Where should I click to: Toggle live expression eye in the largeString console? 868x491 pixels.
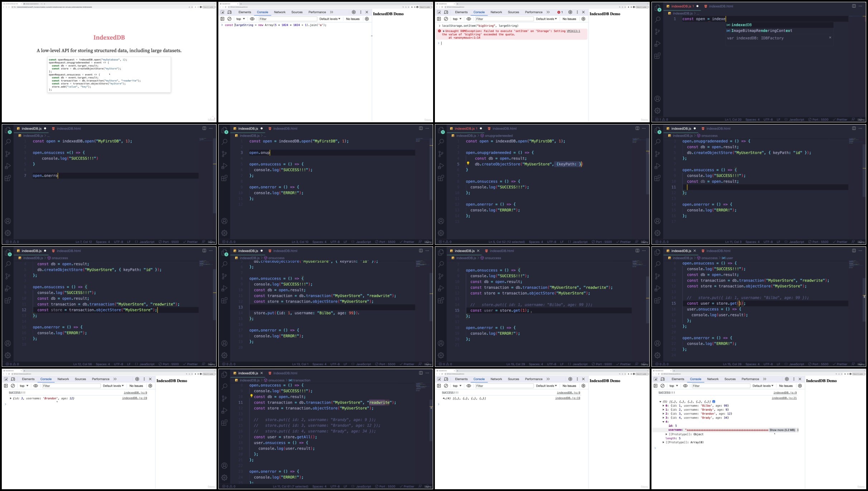252,19
